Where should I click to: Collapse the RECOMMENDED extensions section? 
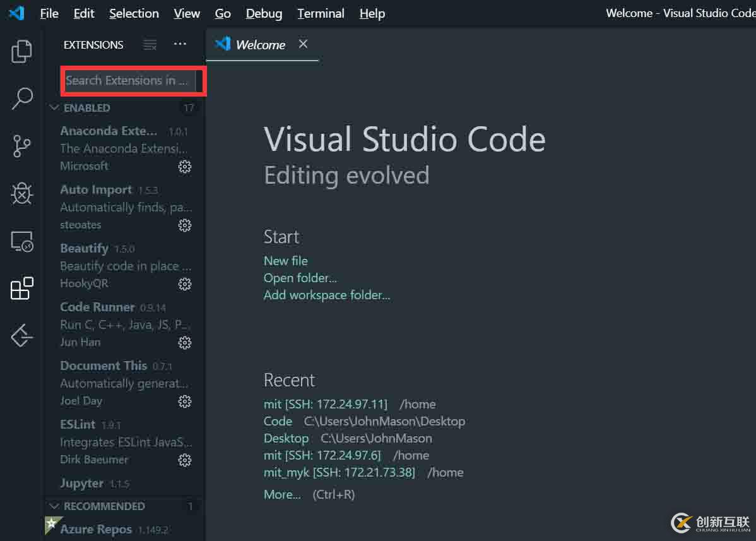pos(55,506)
